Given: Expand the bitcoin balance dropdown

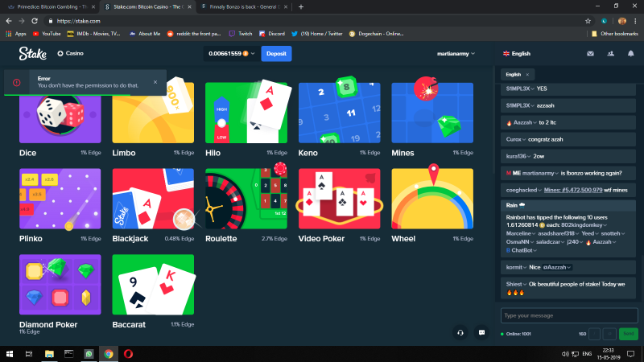Looking at the screenshot, I should click(231, 53).
